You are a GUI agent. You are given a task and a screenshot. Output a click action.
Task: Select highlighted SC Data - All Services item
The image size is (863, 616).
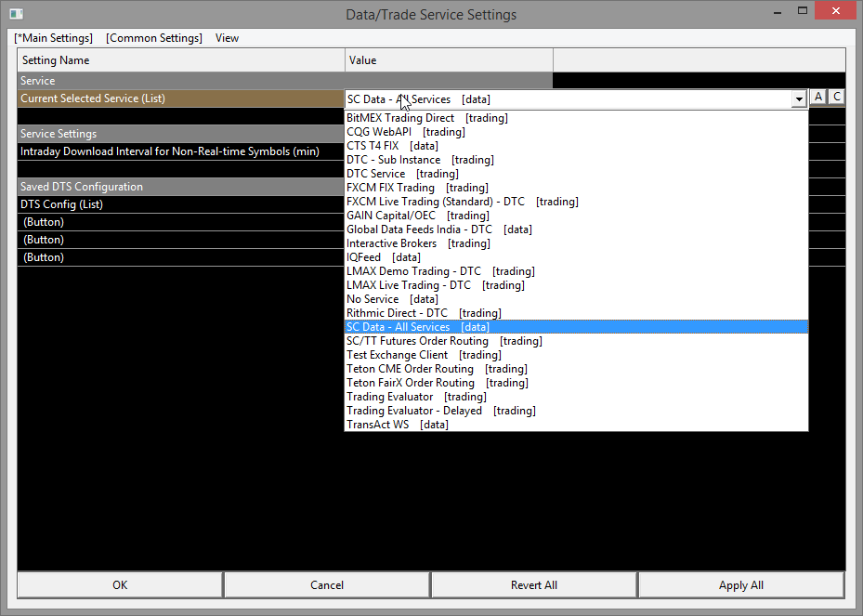pos(576,327)
